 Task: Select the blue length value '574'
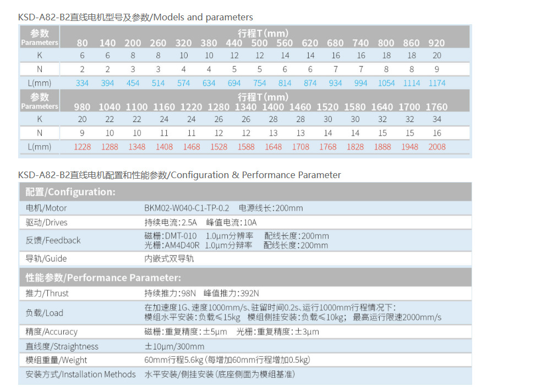[x=184, y=83]
